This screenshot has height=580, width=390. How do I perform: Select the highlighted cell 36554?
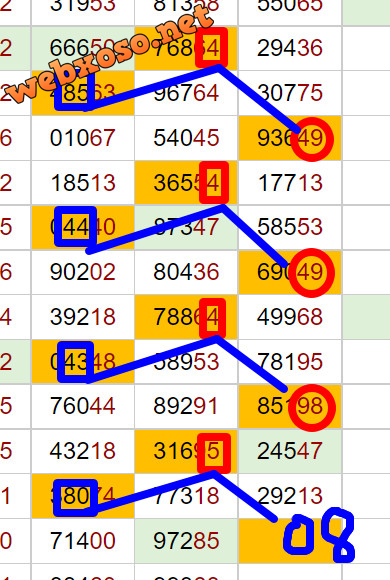pyautogui.click(x=186, y=183)
